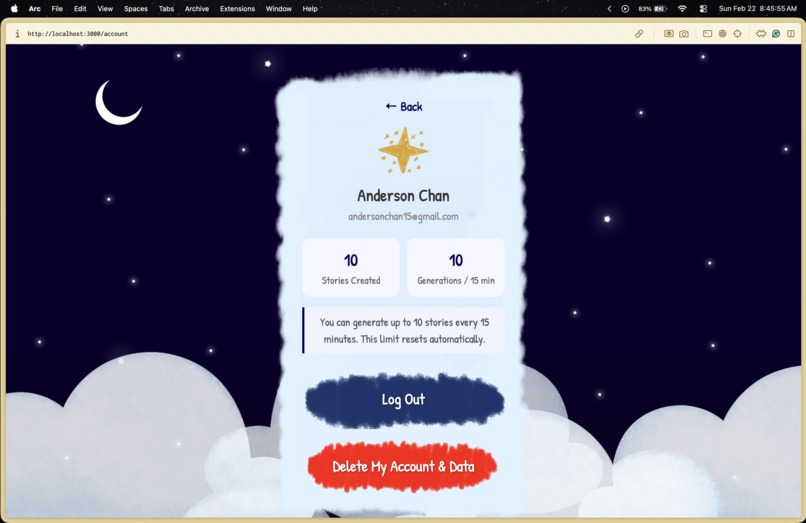Open macOS Control Center
The height and width of the screenshot is (523, 806).
(704, 9)
